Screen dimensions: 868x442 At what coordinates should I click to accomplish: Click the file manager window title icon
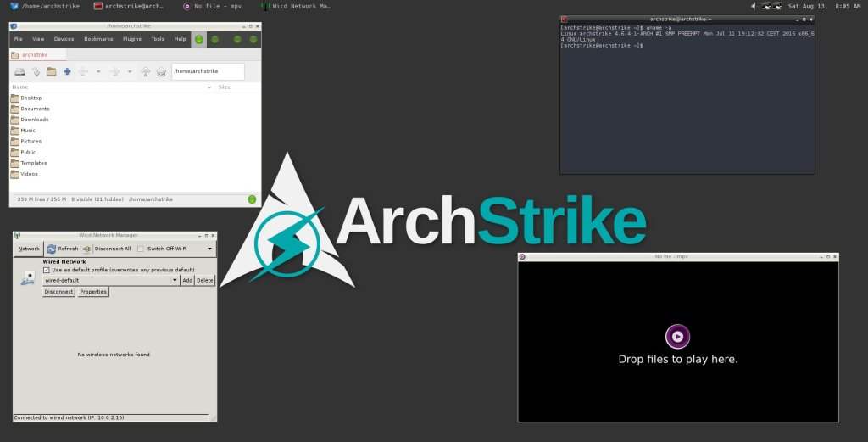pyautogui.click(x=14, y=26)
